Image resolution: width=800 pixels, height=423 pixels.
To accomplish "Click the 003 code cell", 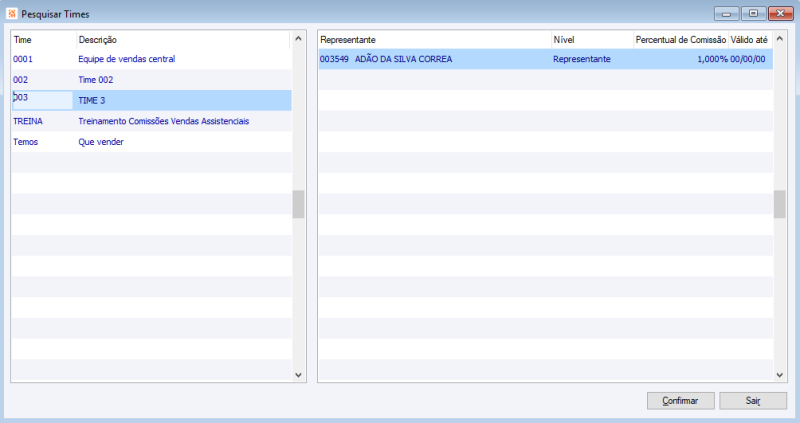I will coord(42,100).
